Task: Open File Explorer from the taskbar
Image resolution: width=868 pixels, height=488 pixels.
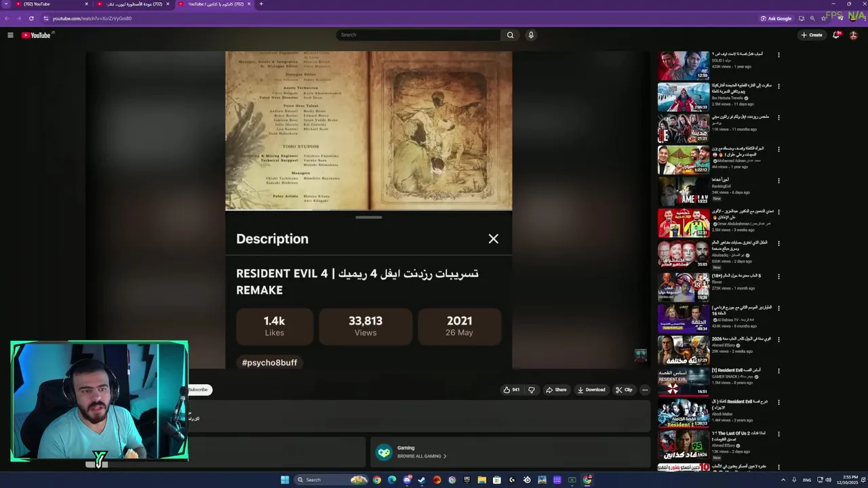Action: tap(481, 480)
